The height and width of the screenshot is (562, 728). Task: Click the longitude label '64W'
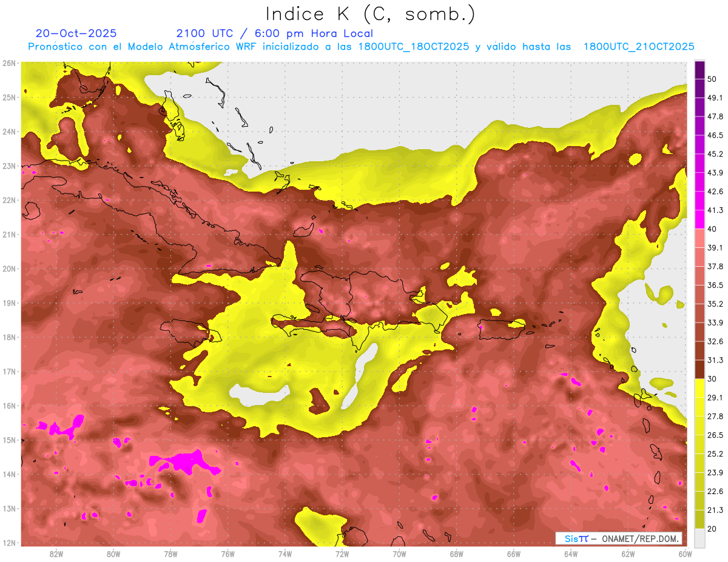click(571, 554)
